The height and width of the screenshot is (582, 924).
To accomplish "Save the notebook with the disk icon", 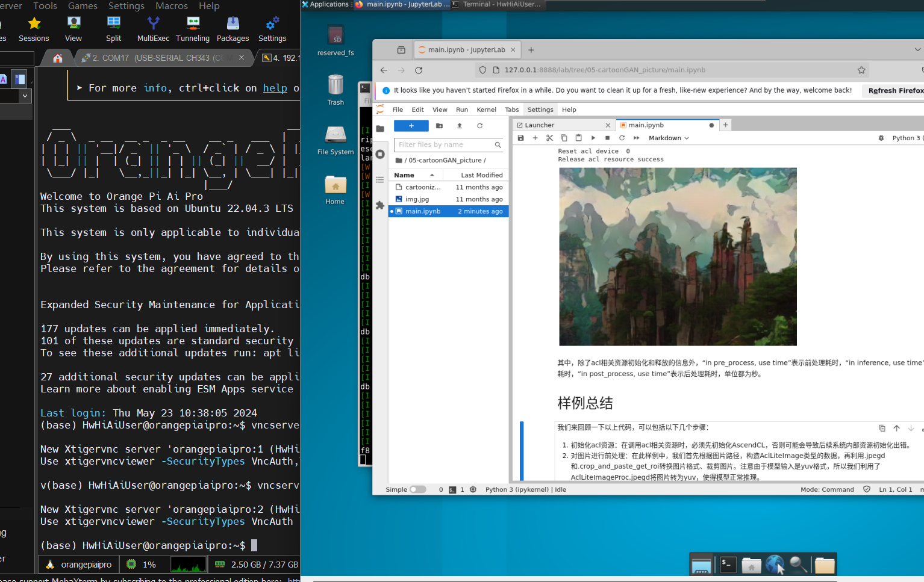I will click(520, 138).
